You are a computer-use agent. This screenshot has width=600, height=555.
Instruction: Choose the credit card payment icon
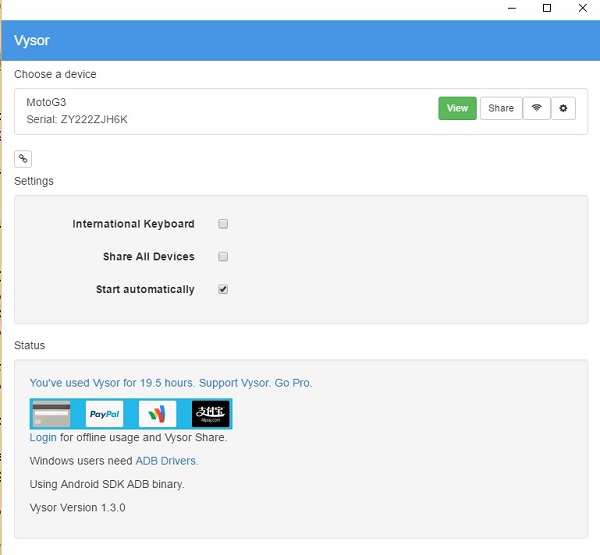click(x=52, y=413)
